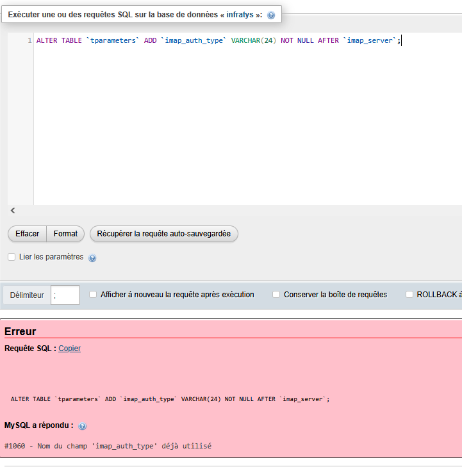Click the help icon beside the SQL query title
Viewport: 462px width, 476px height.
point(271,15)
